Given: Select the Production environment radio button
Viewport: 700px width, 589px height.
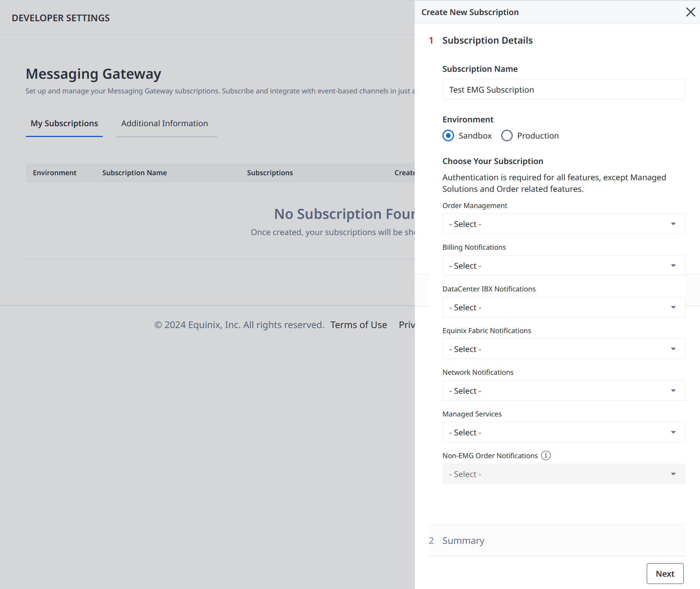Looking at the screenshot, I should 507,135.
